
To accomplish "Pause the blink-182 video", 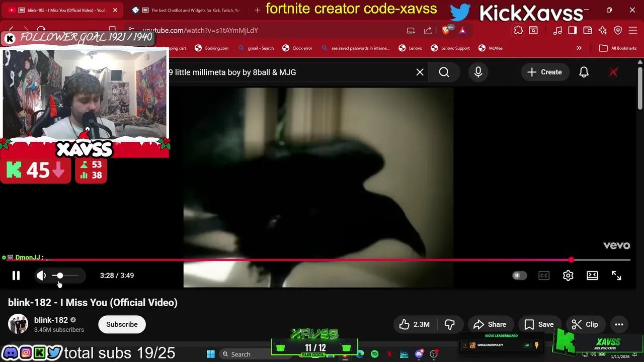I will point(16,276).
